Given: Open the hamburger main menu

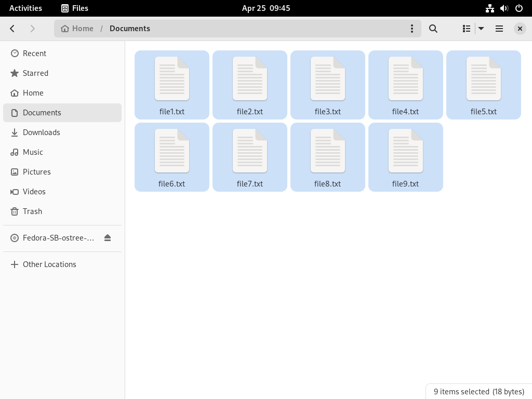Looking at the screenshot, I should pyautogui.click(x=499, y=29).
